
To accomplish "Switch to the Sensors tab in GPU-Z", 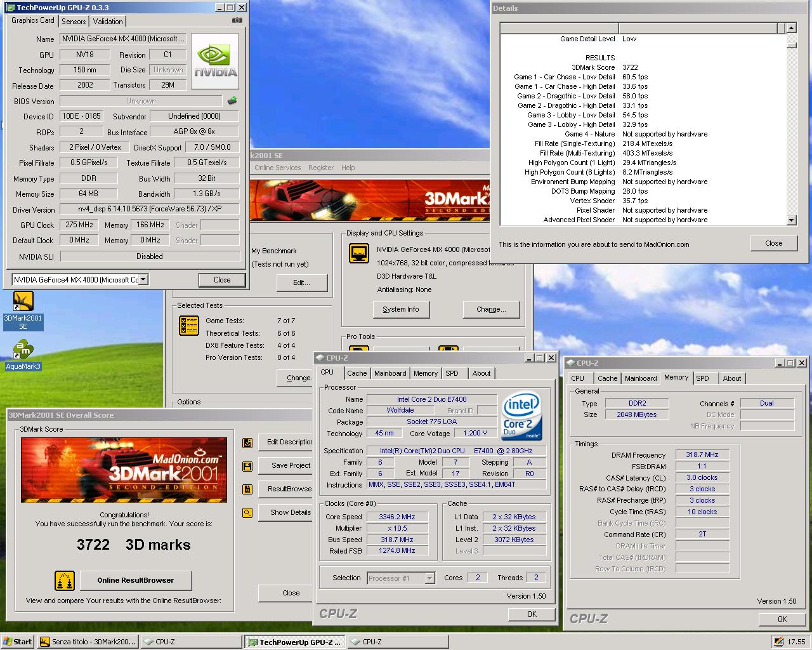I will click(74, 21).
